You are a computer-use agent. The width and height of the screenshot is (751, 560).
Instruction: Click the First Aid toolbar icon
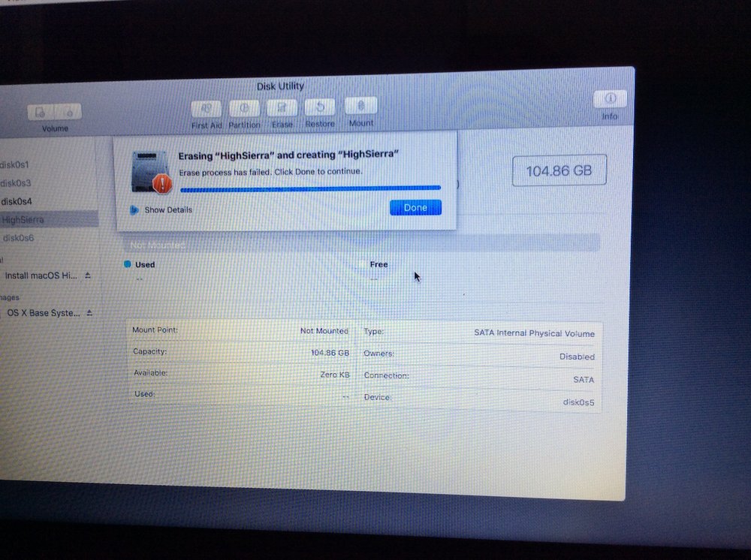[x=206, y=109]
